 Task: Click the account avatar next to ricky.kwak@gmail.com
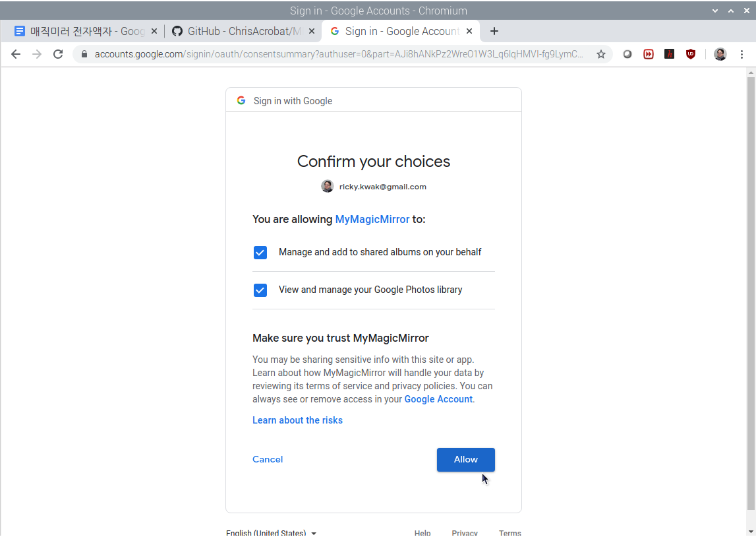[x=328, y=186]
